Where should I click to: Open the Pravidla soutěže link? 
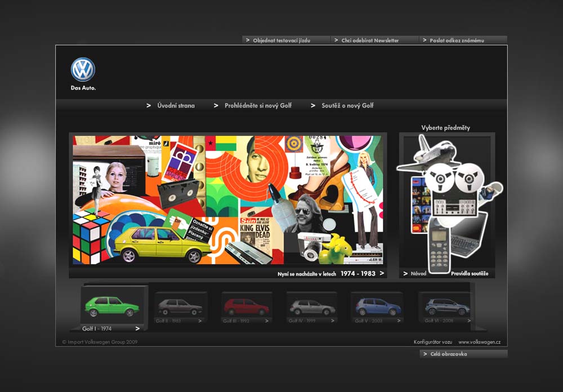coord(469,274)
